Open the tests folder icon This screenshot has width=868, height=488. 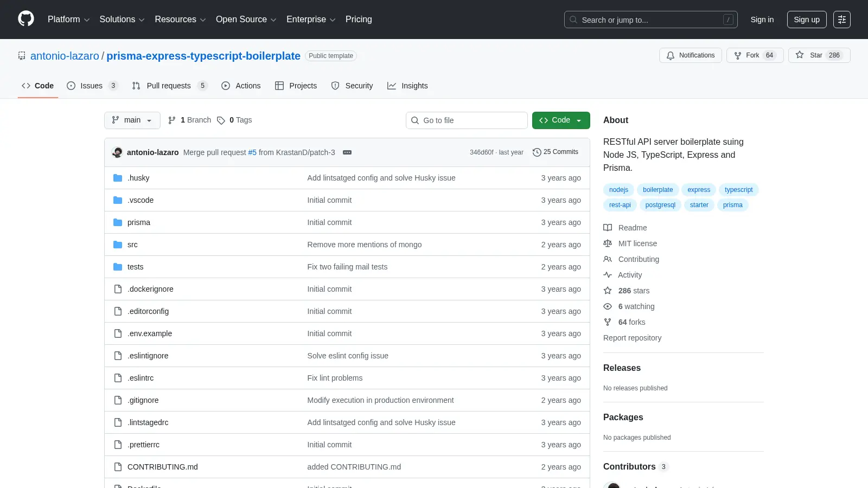[118, 267]
